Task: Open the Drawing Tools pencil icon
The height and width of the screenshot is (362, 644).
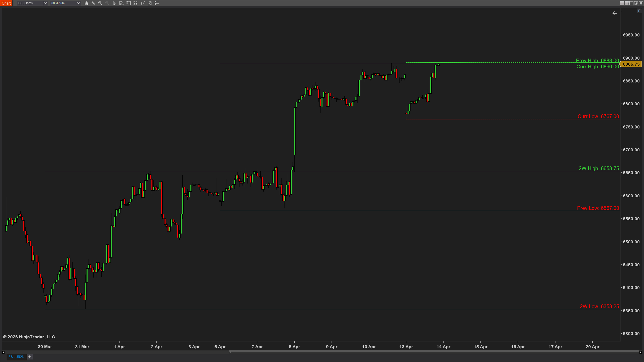Action: (x=93, y=3)
